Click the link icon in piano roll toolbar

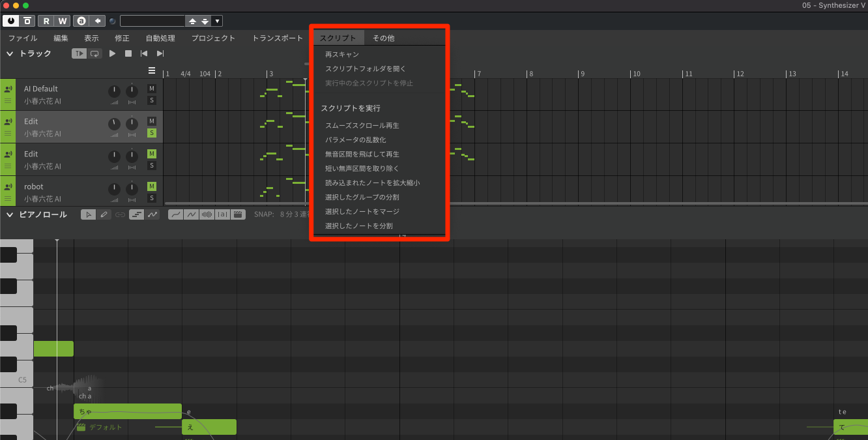(121, 214)
